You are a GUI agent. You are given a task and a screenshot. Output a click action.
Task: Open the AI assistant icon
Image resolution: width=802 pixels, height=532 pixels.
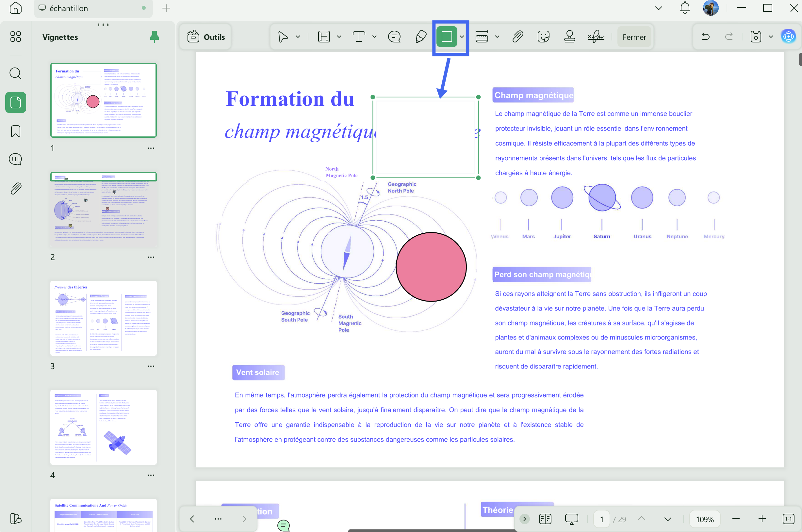click(788, 37)
